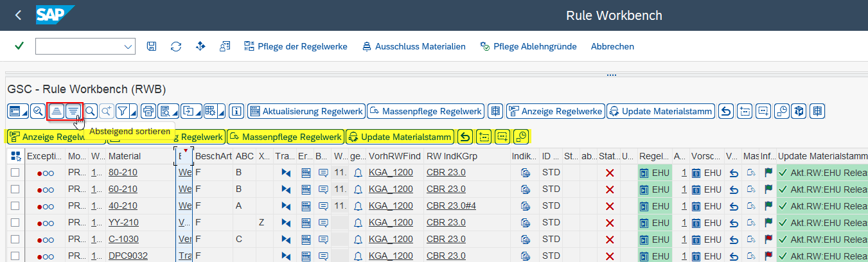Open Pflege der Regelwerke

coord(296,46)
